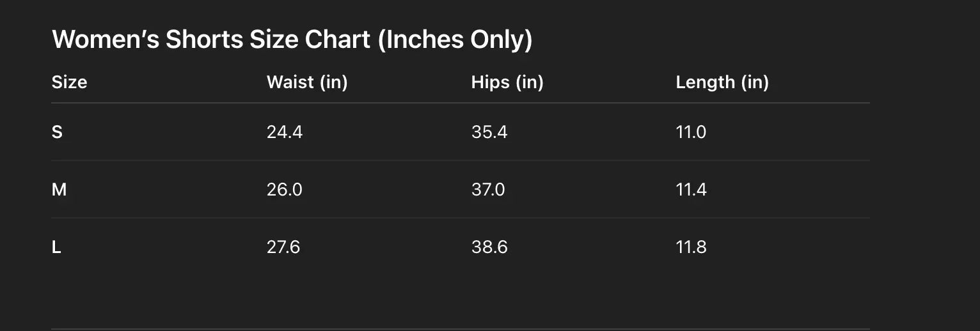Image resolution: width=980 pixels, height=331 pixels.
Task: Click the divider line under the header row
Action: (461, 103)
